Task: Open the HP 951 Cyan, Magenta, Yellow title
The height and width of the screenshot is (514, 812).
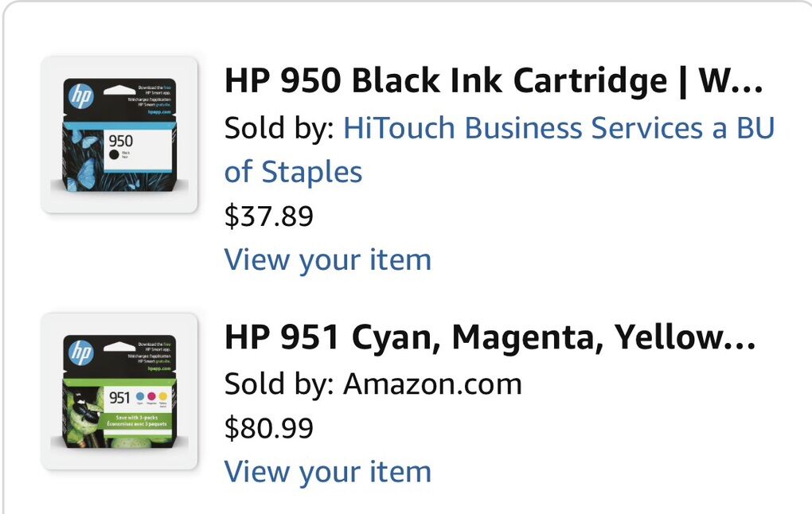Action: coord(489,338)
